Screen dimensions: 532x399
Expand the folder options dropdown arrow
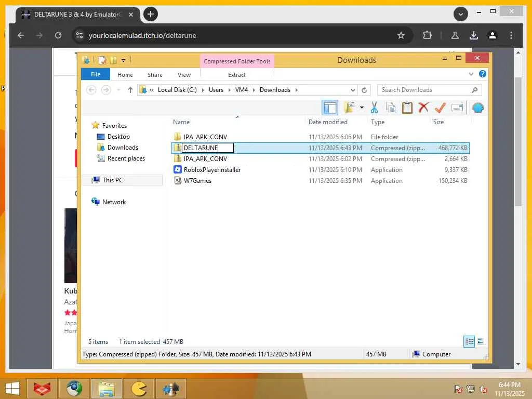click(362, 108)
